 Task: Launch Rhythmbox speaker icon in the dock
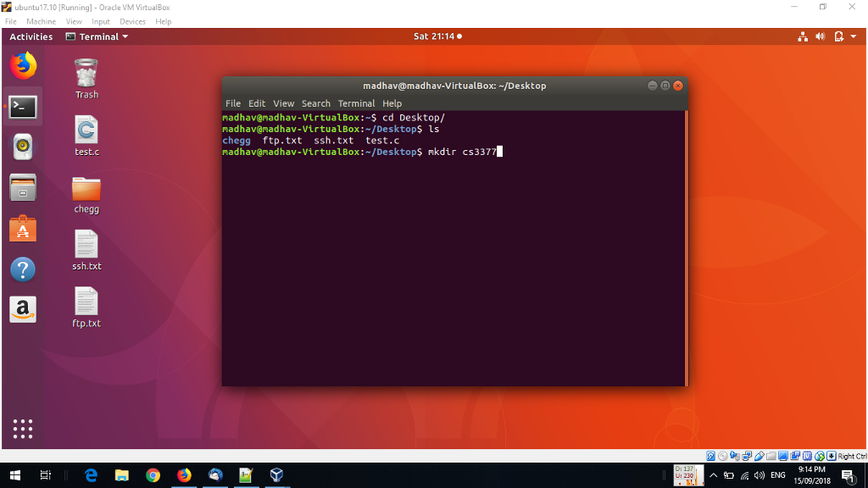click(23, 147)
